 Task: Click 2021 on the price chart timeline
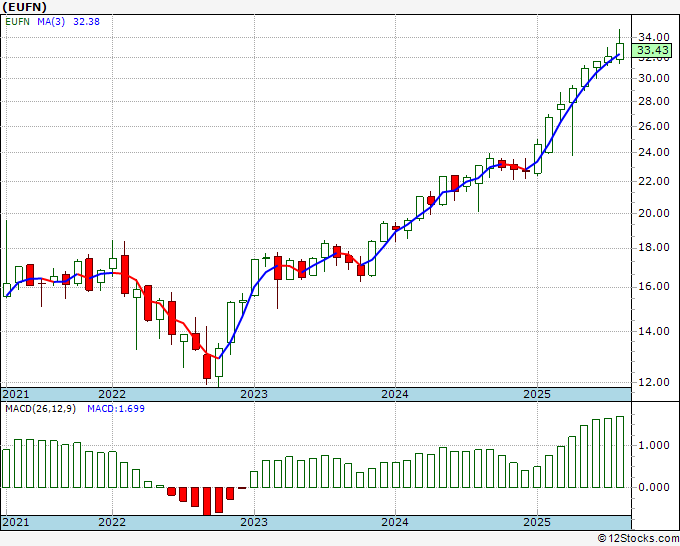point(16,394)
